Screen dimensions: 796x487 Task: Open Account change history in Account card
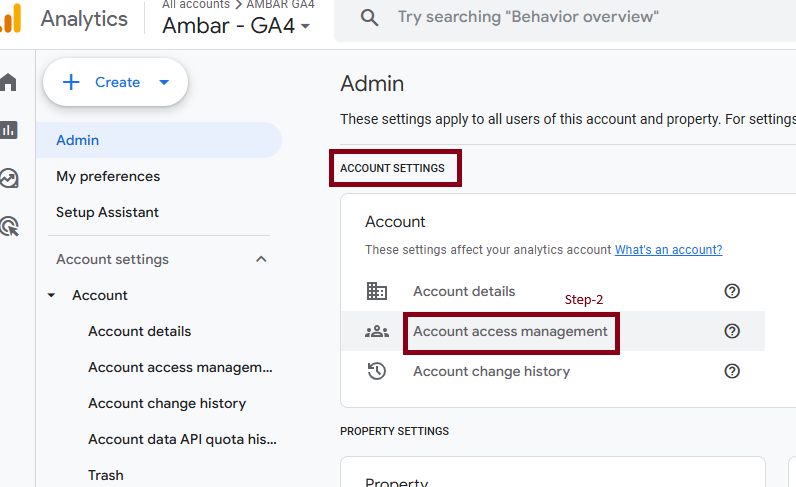[491, 371]
